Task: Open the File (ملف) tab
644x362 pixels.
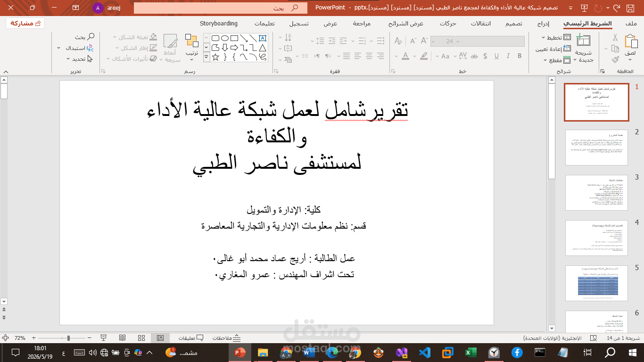Action: (631, 24)
